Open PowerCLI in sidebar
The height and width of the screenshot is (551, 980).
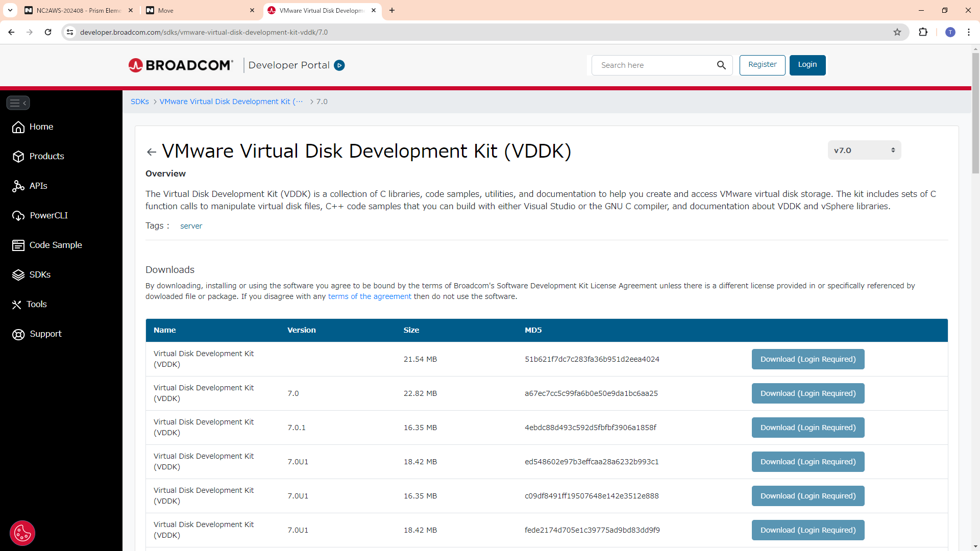pyautogui.click(x=48, y=215)
